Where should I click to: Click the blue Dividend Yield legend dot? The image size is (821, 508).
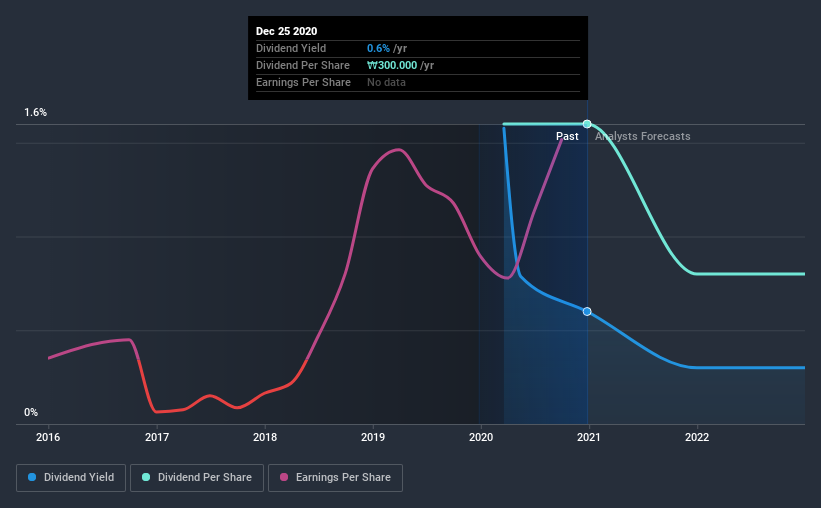coord(32,477)
